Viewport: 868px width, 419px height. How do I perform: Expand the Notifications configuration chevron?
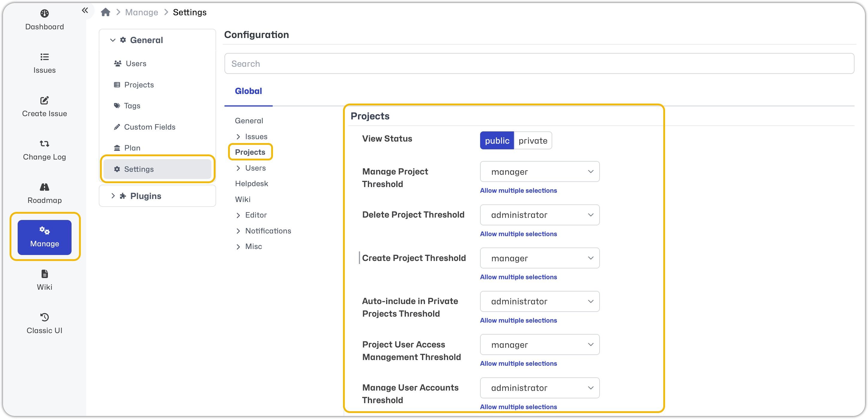point(238,231)
